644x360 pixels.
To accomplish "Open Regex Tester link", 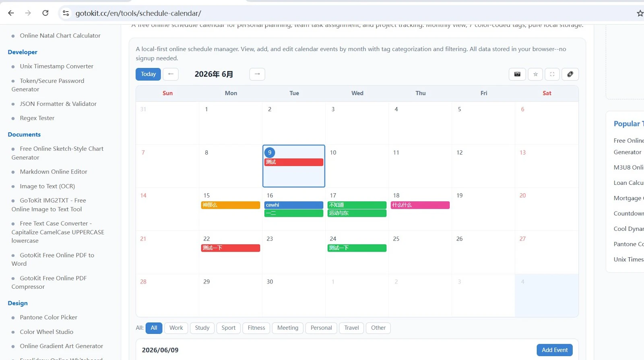I will click(37, 118).
